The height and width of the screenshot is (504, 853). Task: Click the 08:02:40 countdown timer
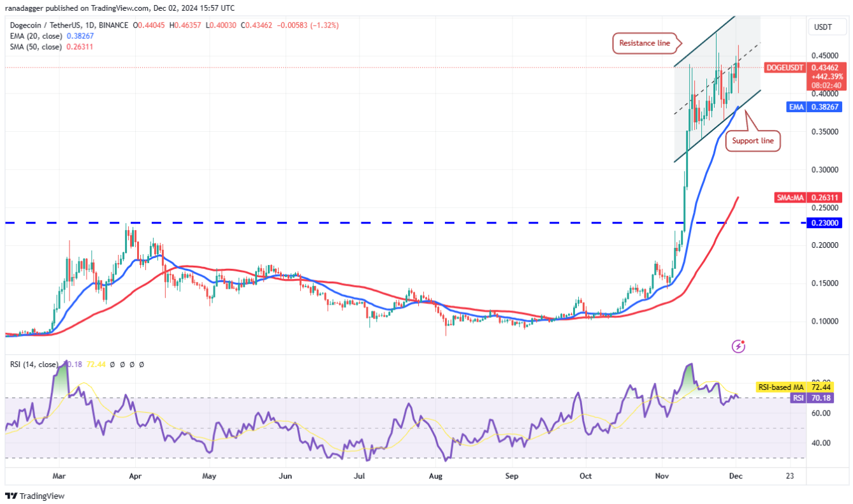point(827,86)
